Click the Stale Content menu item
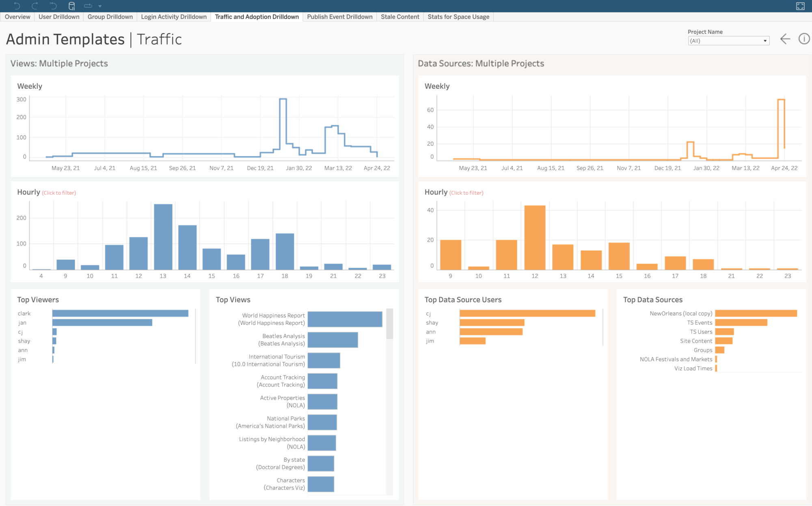The width and height of the screenshot is (812, 506). coord(401,16)
